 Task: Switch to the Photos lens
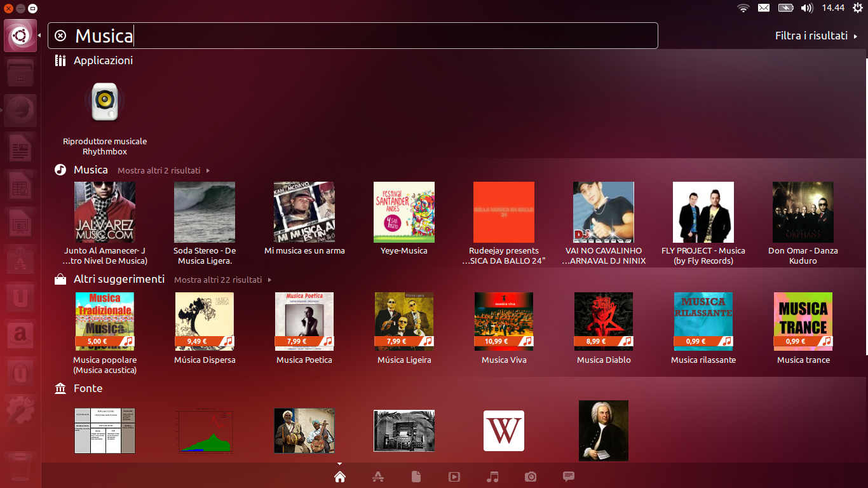coord(531,477)
